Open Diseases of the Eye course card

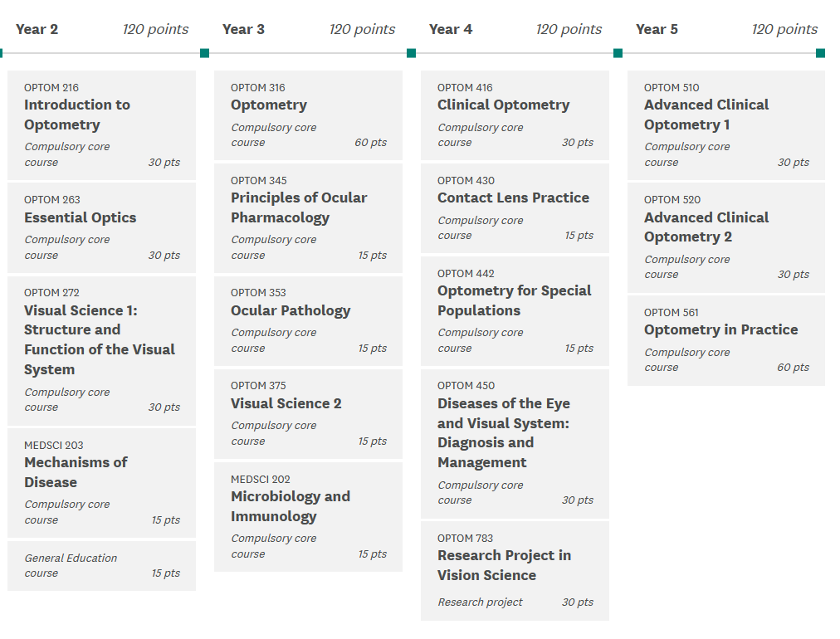(515, 442)
